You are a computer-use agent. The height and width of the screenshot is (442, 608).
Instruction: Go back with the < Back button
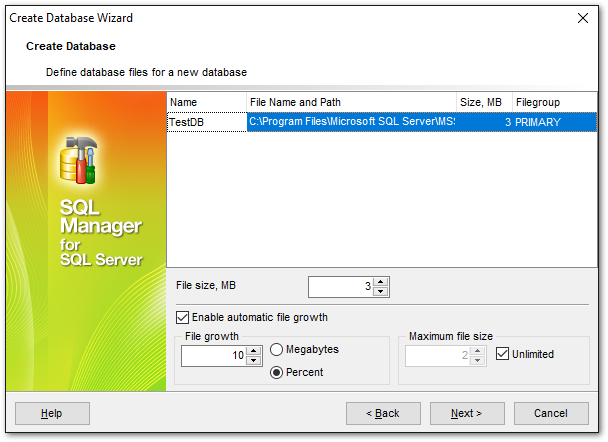(383, 413)
